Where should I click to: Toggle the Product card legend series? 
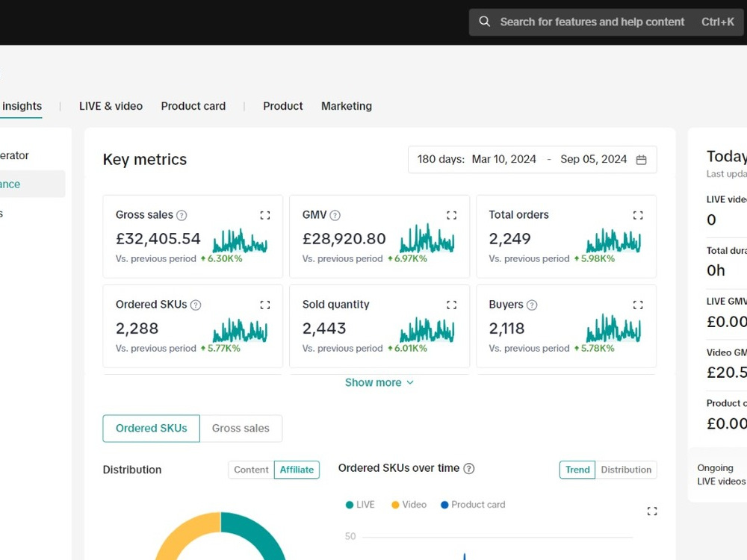pyautogui.click(x=473, y=505)
